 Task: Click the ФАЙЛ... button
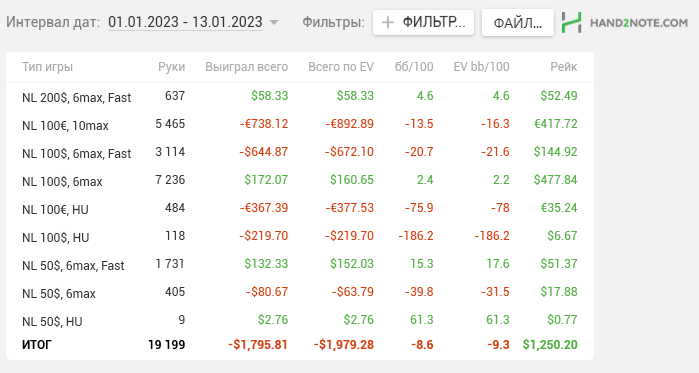[x=518, y=22]
